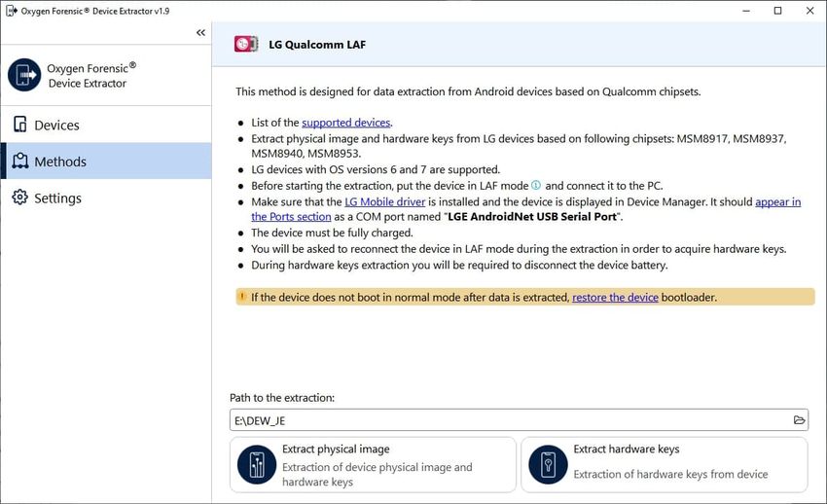Open the Devices section
Image resolution: width=827 pixels, height=504 pixels.
(x=106, y=125)
